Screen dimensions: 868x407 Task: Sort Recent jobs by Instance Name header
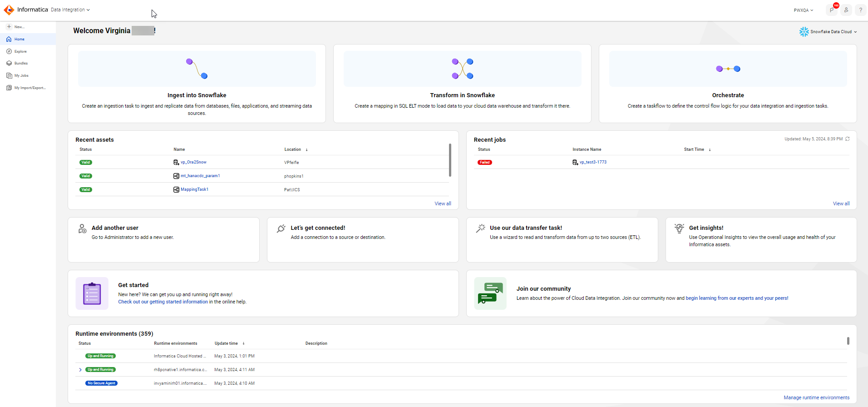[x=587, y=149]
